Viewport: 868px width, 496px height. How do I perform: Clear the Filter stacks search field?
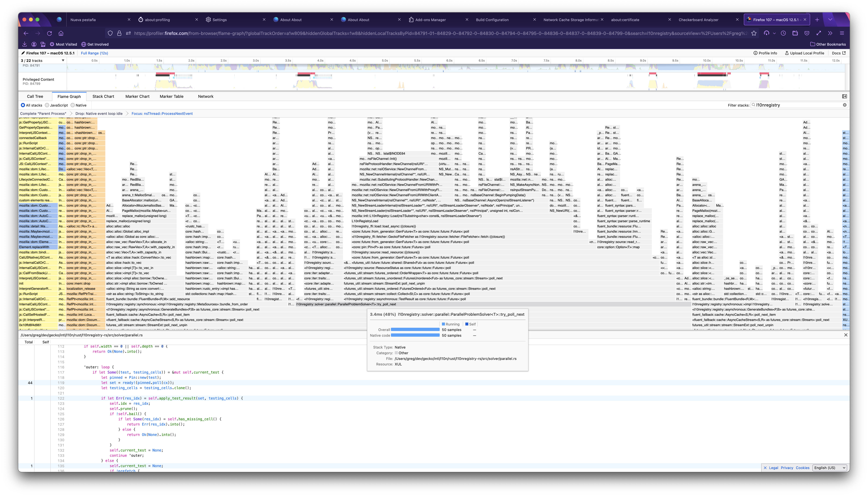[844, 105]
